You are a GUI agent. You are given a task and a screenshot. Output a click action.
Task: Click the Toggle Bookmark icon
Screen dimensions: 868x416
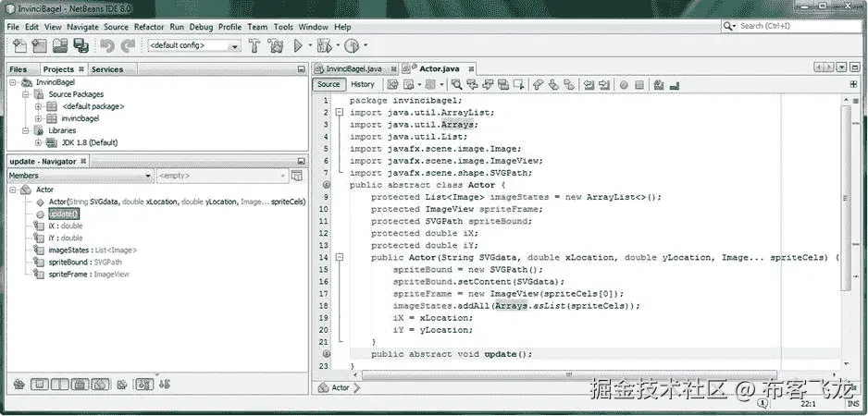pyautogui.click(x=568, y=85)
